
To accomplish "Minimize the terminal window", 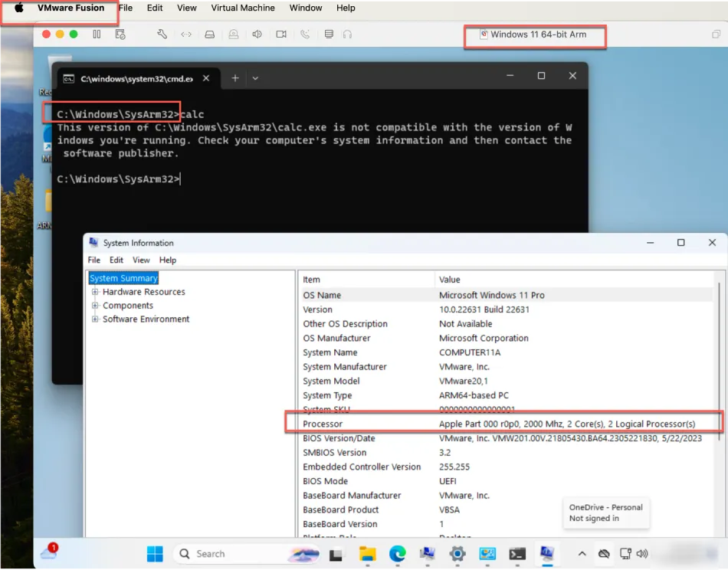I will (x=510, y=76).
